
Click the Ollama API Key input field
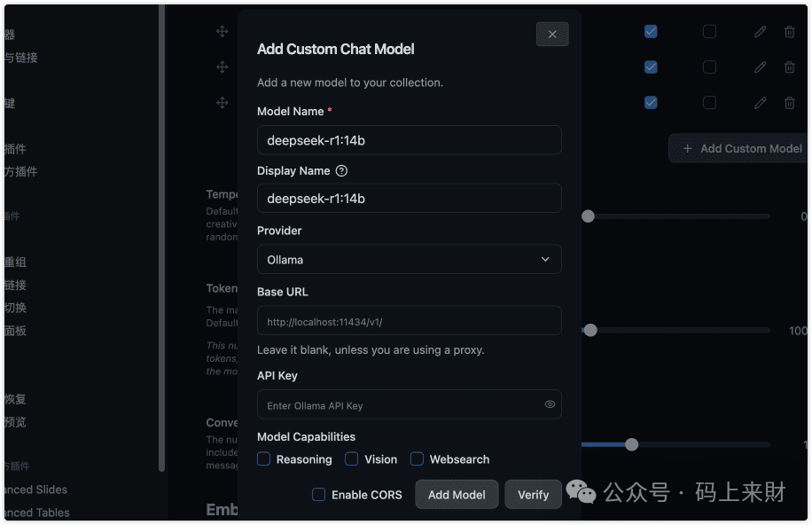410,404
